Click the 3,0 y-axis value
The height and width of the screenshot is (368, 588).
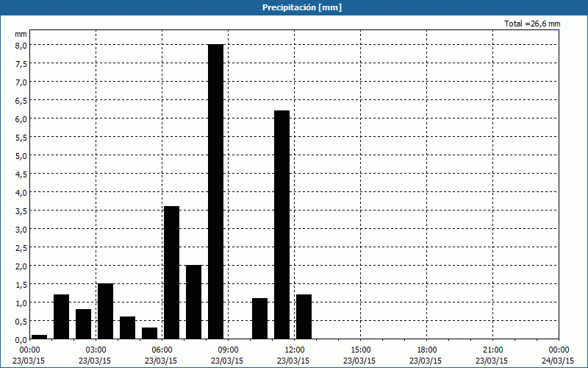tap(21, 229)
